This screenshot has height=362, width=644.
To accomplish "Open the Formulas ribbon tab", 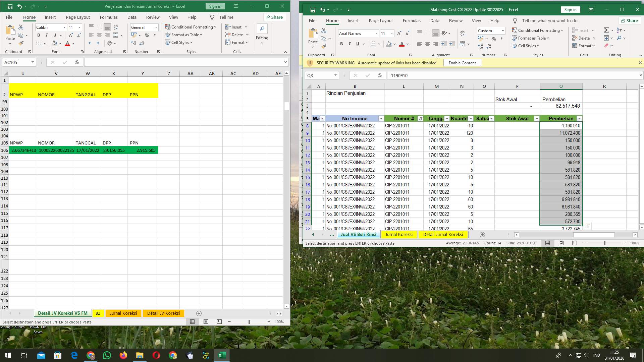I will 412,20.
